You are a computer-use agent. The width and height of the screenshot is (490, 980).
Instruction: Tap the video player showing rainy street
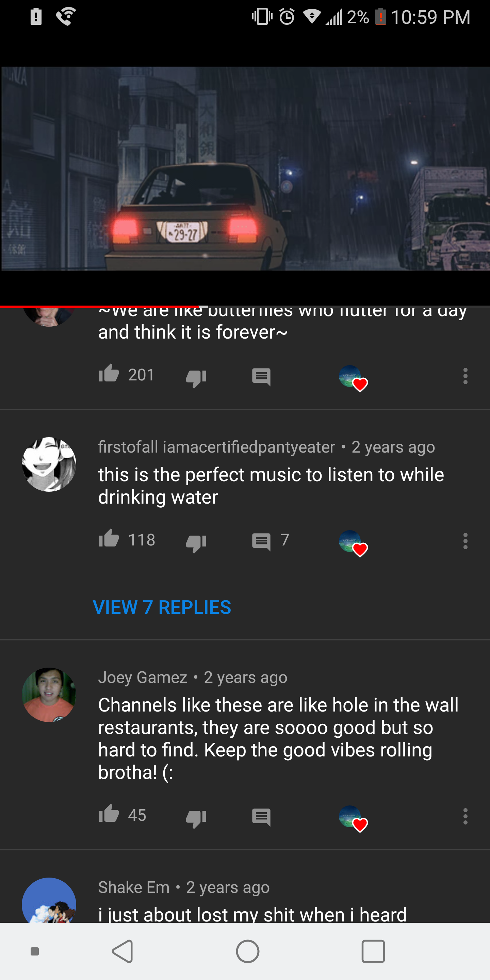(245, 169)
